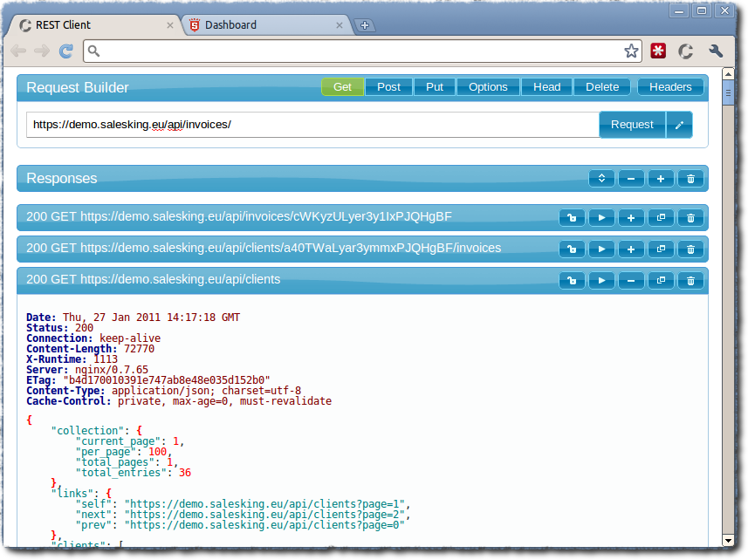748x560 pixels.
Task: Unlock the invoices/cWKyzULyer response
Action: point(572,218)
